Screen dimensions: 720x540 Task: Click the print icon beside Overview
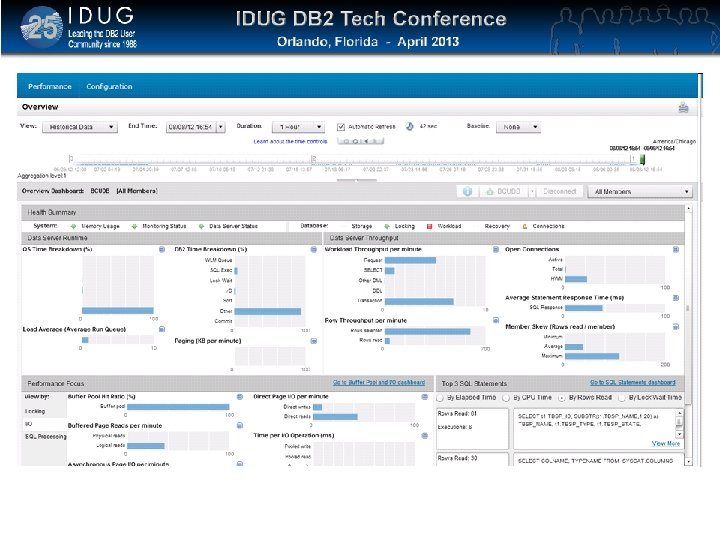tap(683, 107)
